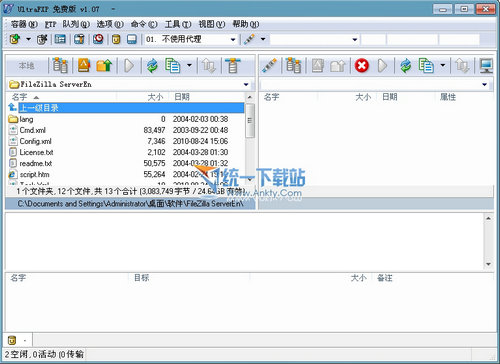Click the blue list panel icon in top toolbar

(x=60, y=39)
